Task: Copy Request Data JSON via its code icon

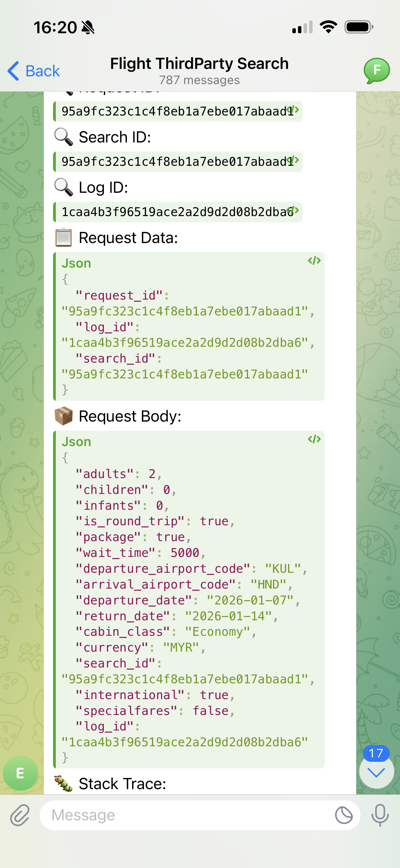Action: pos(315,260)
